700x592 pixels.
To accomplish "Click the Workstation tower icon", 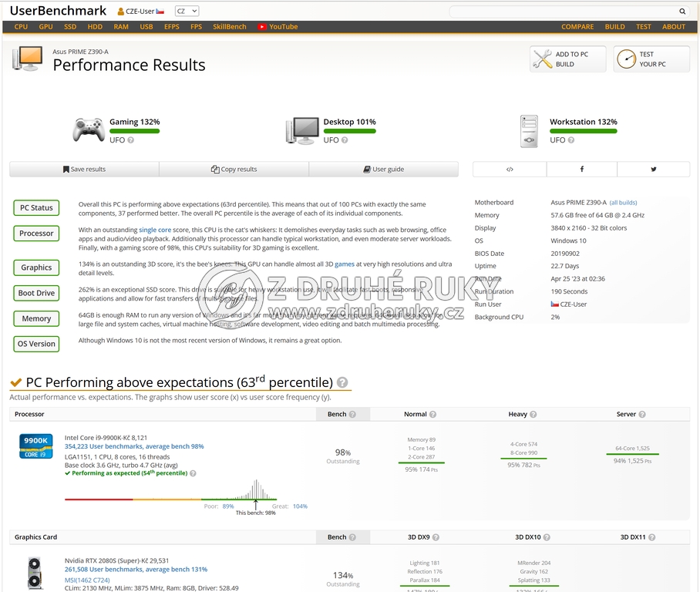I will click(529, 131).
